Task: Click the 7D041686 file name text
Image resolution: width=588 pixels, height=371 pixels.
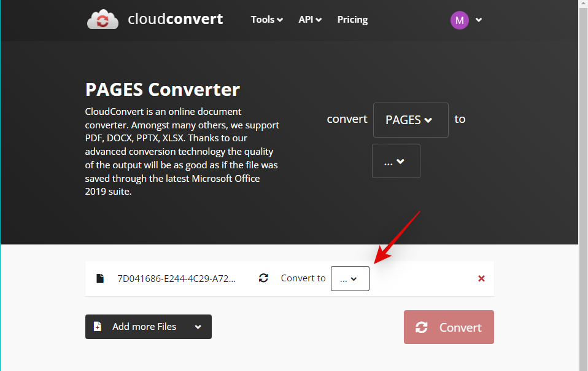Action: (176, 278)
